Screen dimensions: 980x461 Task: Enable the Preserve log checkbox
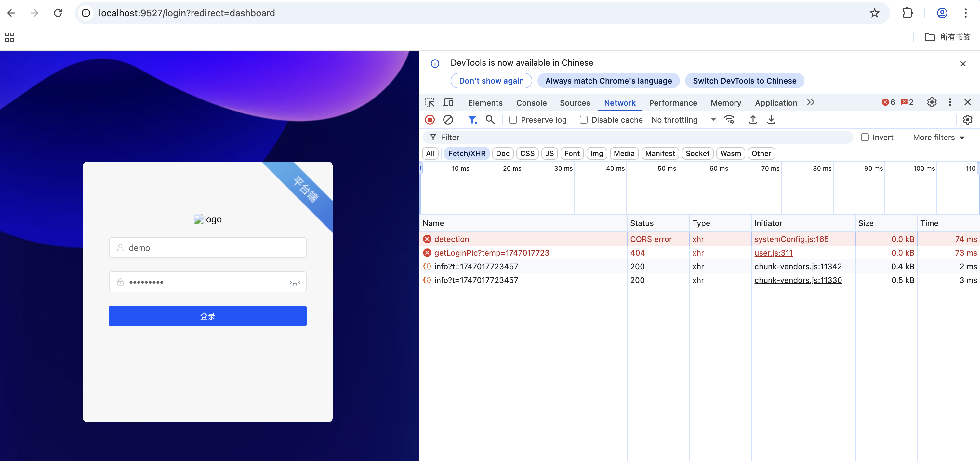tap(513, 120)
